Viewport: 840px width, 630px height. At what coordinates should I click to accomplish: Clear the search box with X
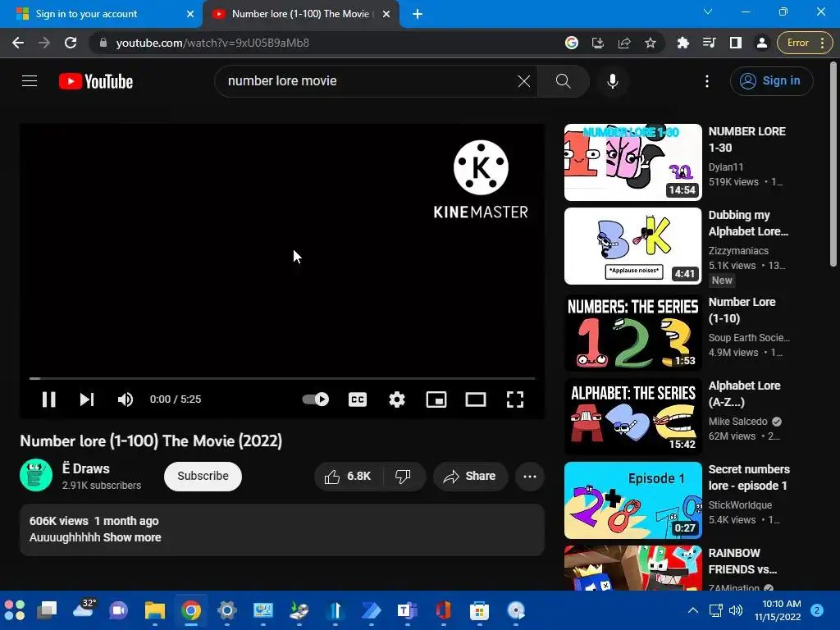point(524,81)
